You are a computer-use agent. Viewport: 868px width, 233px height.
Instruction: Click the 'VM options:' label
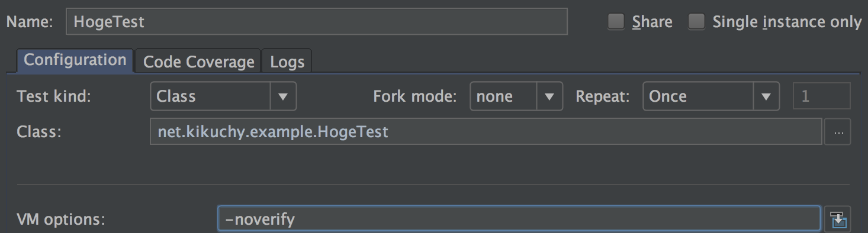(61, 220)
